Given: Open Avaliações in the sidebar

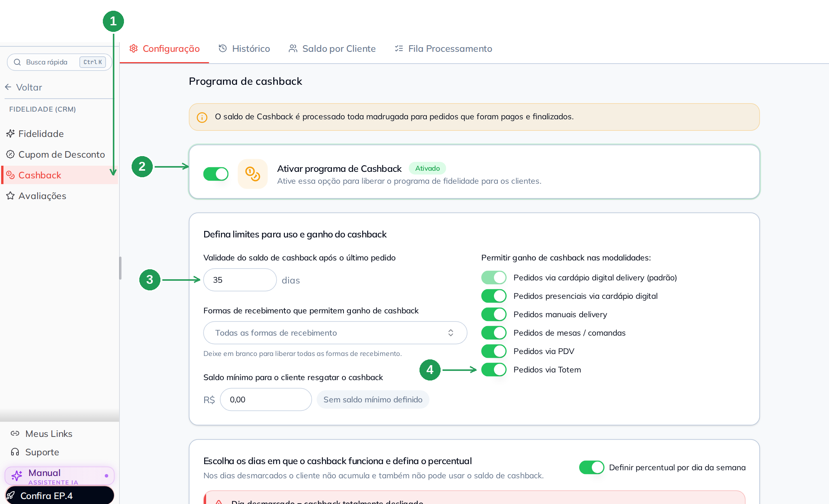Looking at the screenshot, I should pos(59,196).
